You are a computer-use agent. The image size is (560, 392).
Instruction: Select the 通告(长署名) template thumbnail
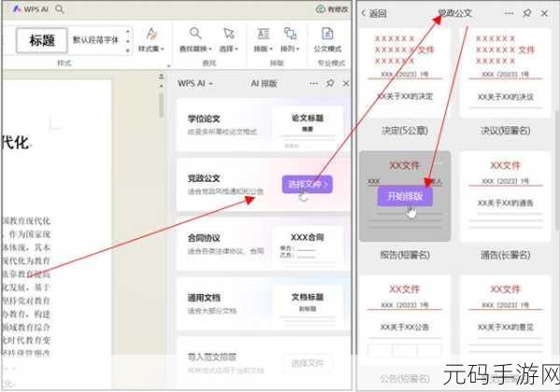coord(505,196)
